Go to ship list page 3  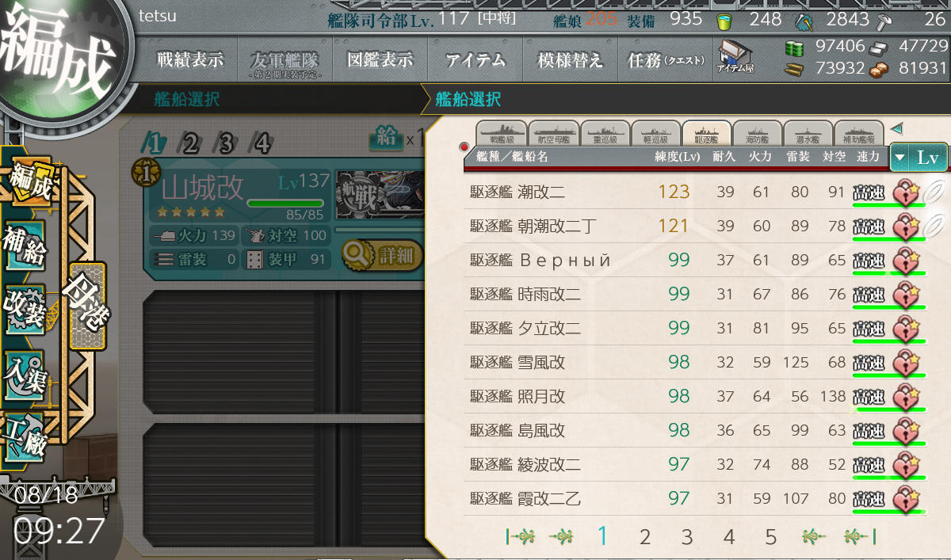coord(686,538)
